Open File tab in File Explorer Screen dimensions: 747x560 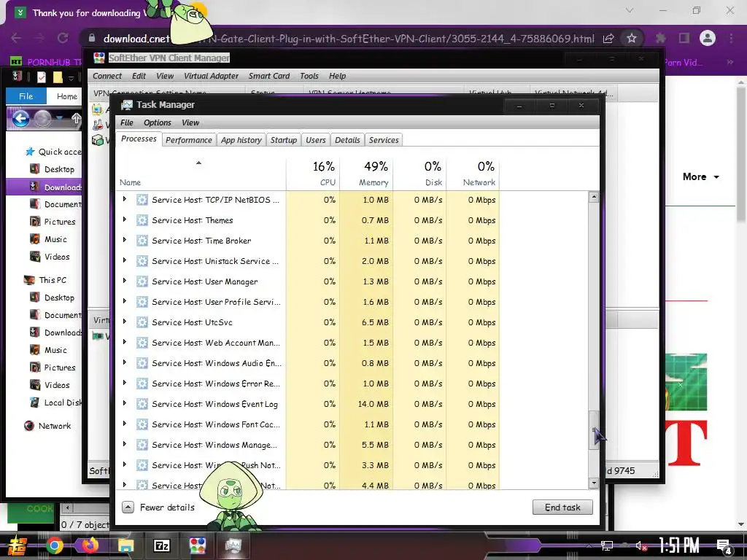[x=26, y=96]
